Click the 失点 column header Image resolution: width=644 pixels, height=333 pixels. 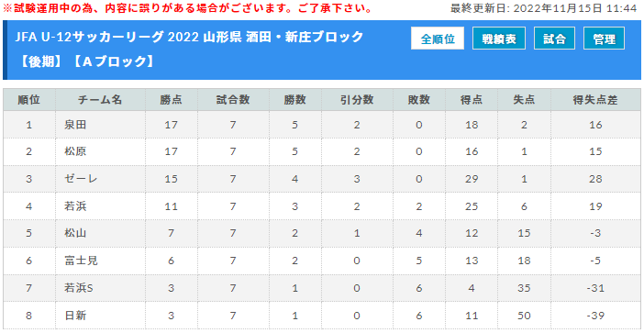(524, 100)
